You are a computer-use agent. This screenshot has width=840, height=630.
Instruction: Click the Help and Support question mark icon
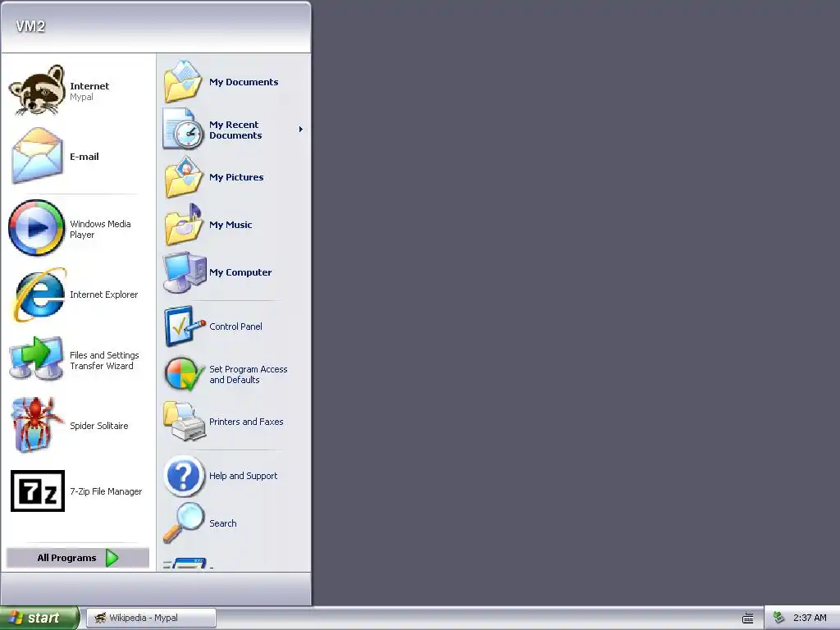tap(183, 476)
